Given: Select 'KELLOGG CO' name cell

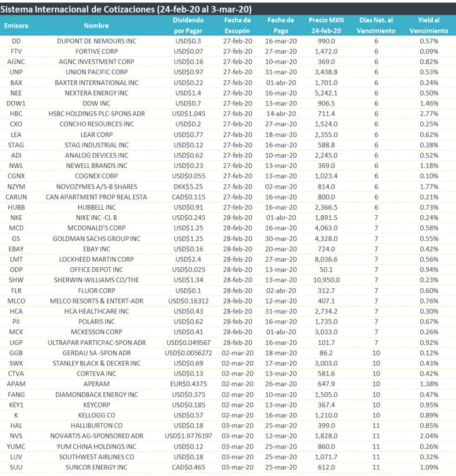Looking at the screenshot, I should (x=97, y=415).
